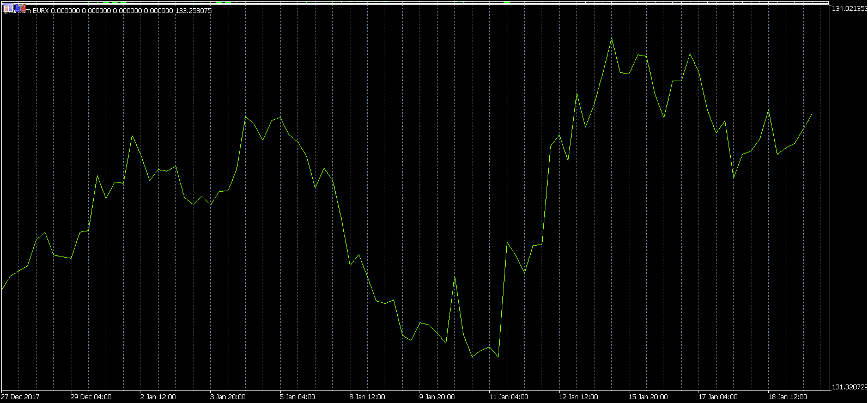The image size is (868, 403).
Task: Select the 8 Jan 12:00 time marker
Action: click(x=367, y=397)
